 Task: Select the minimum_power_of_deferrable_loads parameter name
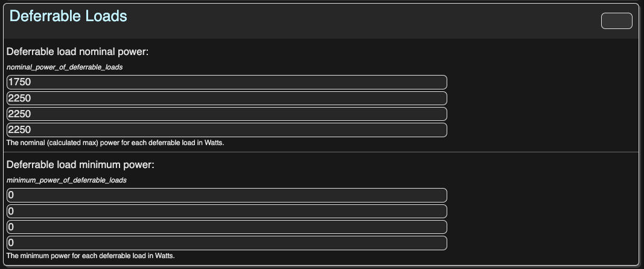(66, 180)
